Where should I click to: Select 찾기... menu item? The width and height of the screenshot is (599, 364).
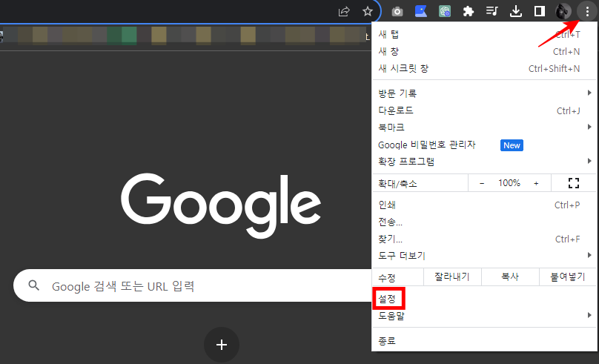[x=484, y=239]
